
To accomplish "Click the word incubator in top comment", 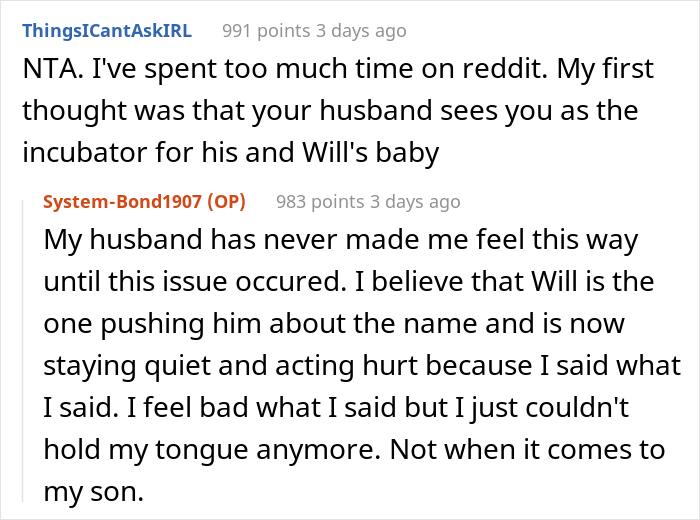I will [x=85, y=152].
